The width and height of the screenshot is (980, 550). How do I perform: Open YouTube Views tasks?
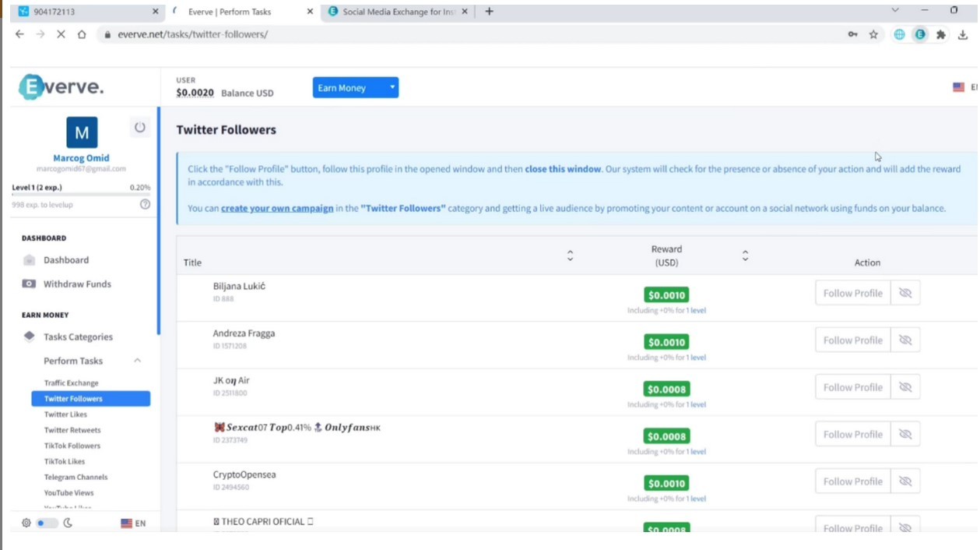(68, 492)
